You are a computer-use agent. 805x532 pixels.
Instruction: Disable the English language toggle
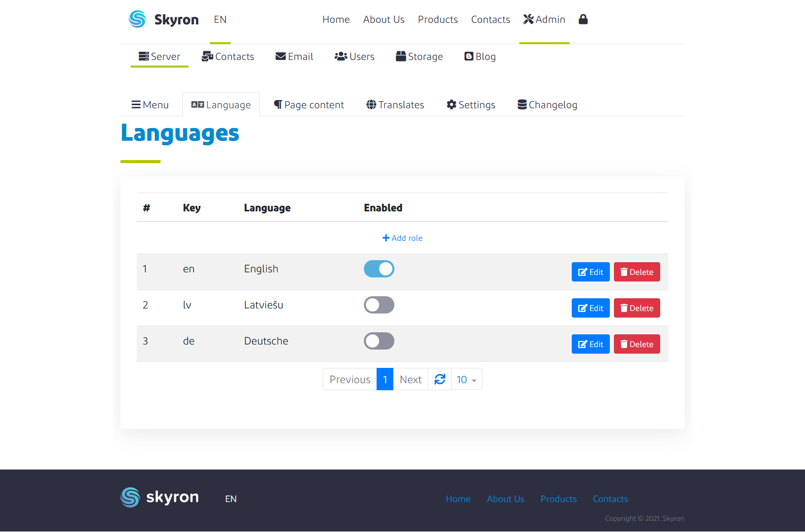379,269
